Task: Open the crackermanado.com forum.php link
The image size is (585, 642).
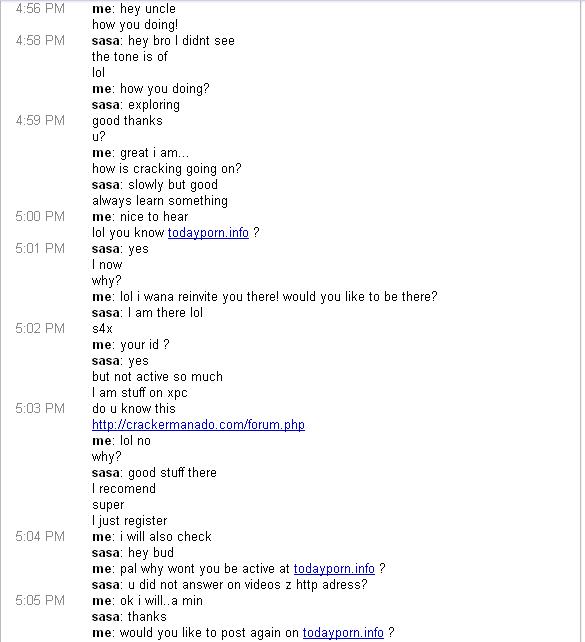Action: [198, 425]
